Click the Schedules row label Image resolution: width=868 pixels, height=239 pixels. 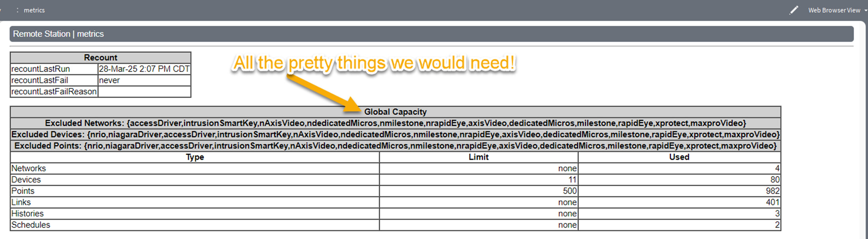[31, 225]
